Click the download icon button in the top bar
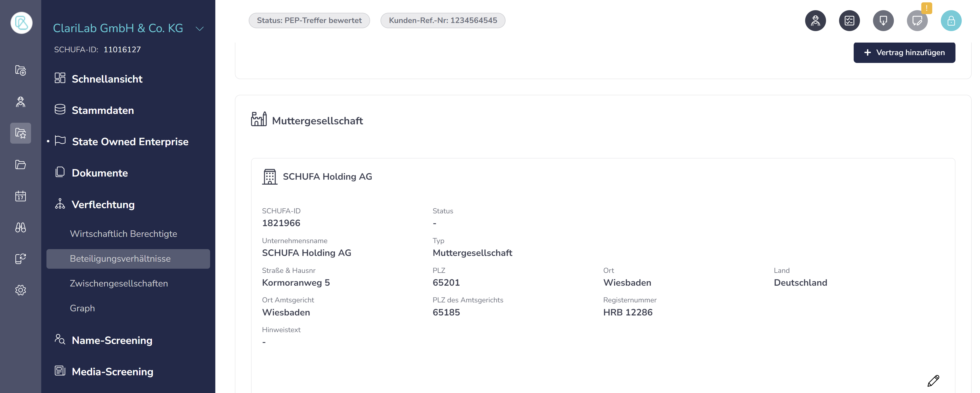The width and height of the screenshot is (980, 393). point(883,21)
